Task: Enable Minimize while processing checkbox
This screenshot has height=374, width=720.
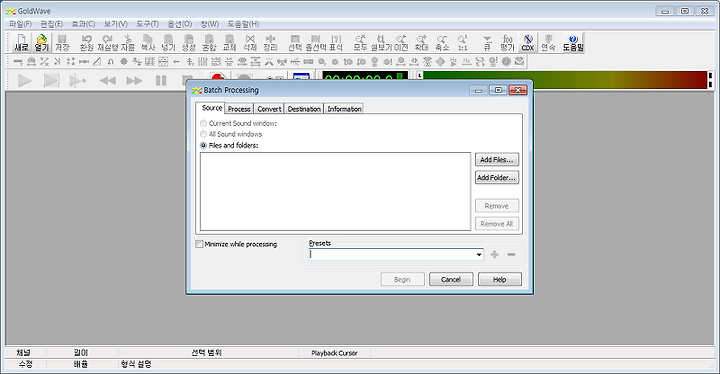Action: coord(199,244)
